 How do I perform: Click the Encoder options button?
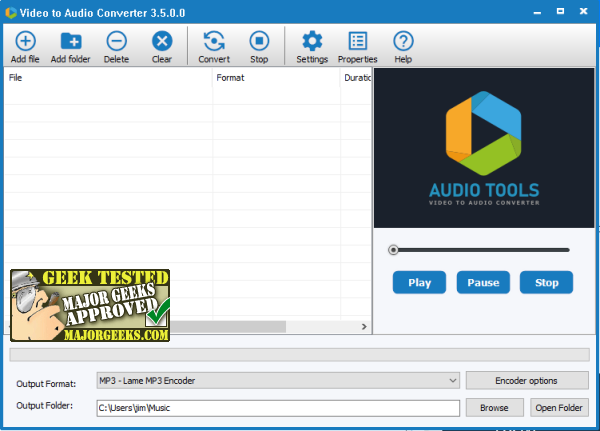pyautogui.click(x=527, y=380)
